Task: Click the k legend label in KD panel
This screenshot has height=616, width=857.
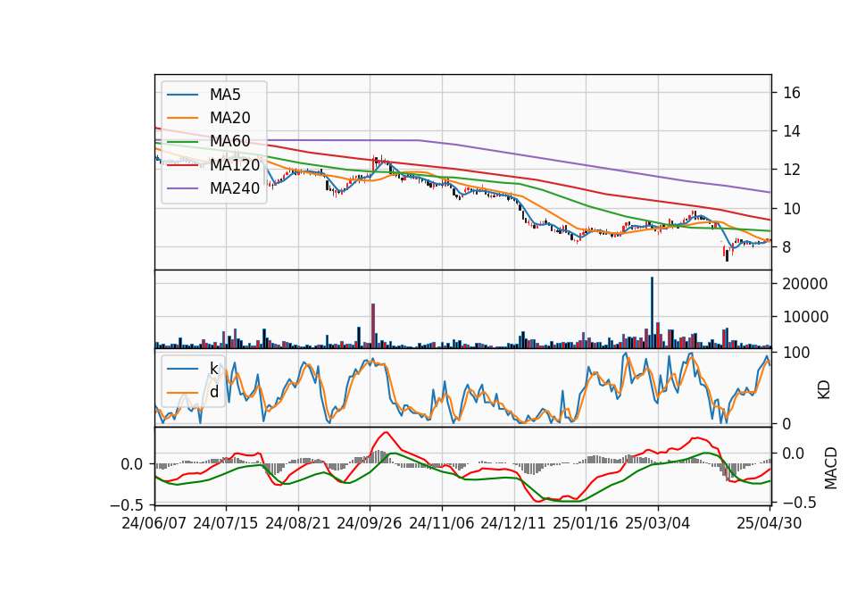Action: 213,369
